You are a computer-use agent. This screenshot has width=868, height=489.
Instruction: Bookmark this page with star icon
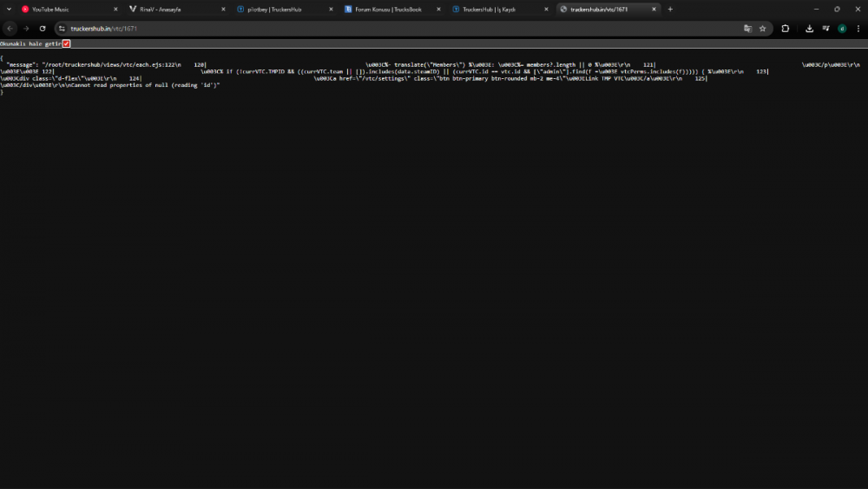point(763,29)
